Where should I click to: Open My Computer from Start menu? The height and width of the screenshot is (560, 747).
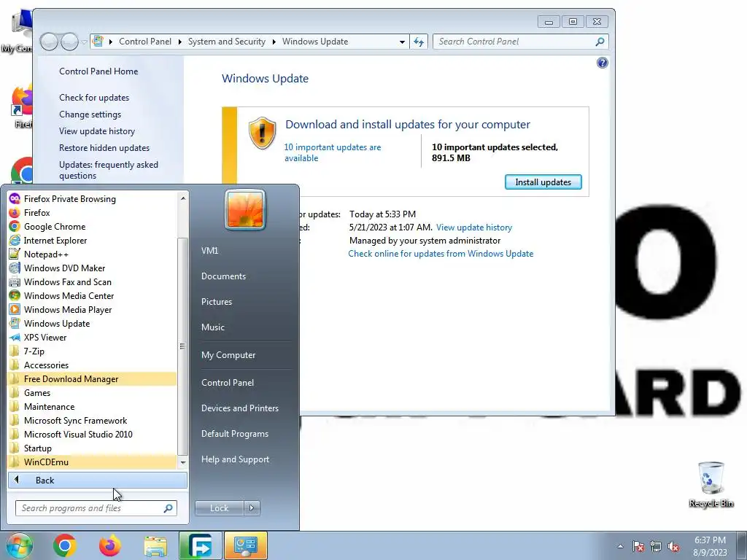tap(228, 355)
